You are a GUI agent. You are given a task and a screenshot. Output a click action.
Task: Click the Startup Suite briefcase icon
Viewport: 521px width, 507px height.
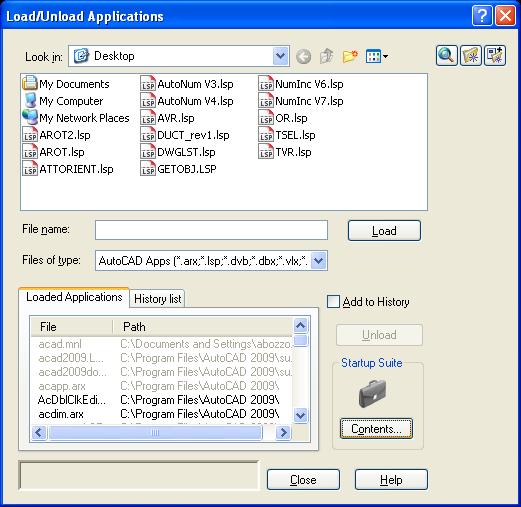372,393
